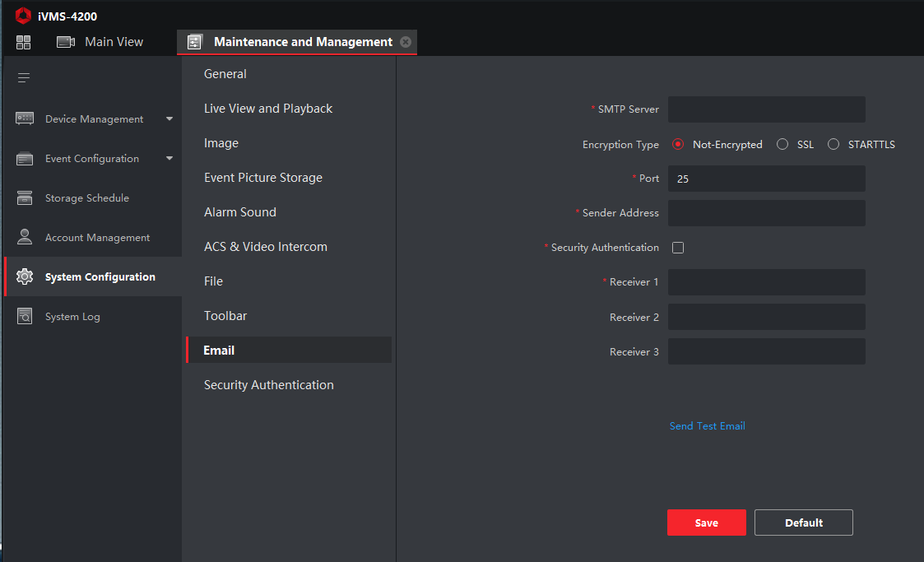Click the Event Configuration icon

[x=25, y=159]
